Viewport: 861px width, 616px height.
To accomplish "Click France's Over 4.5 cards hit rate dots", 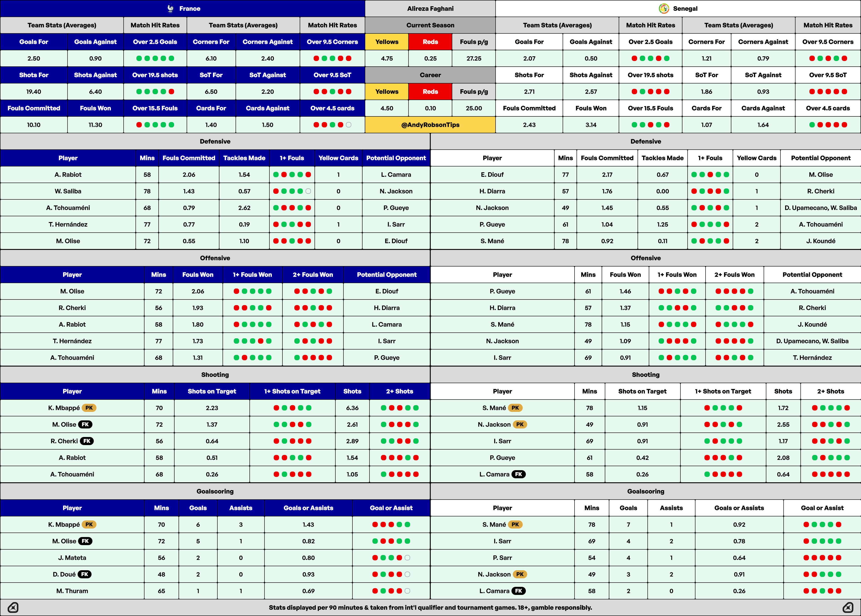I will pyautogui.click(x=332, y=125).
